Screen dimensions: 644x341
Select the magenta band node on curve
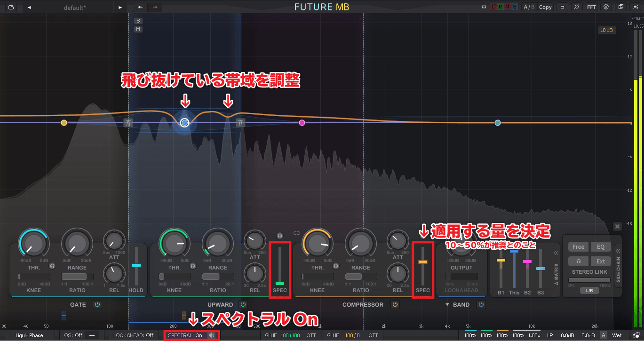coord(302,123)
